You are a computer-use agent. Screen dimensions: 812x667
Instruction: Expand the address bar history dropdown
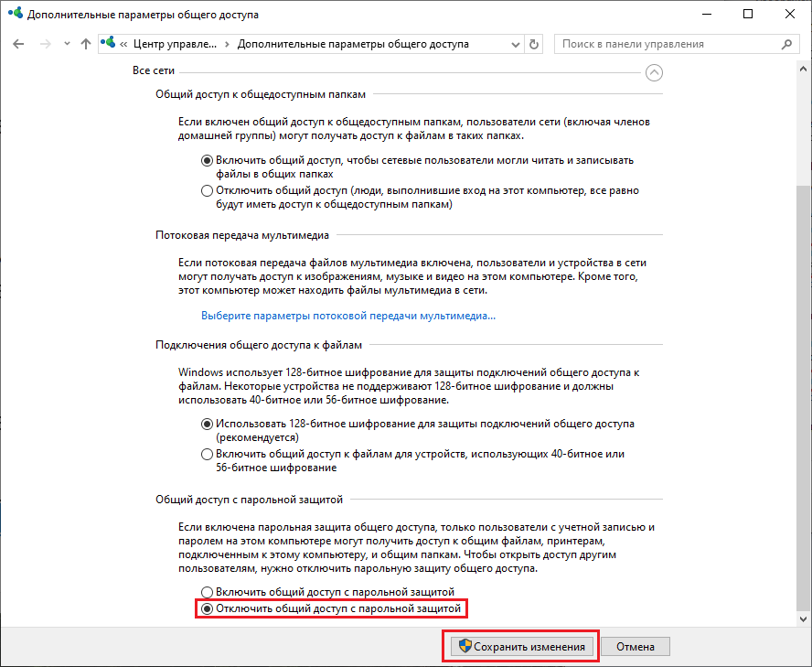click(515, 44)
